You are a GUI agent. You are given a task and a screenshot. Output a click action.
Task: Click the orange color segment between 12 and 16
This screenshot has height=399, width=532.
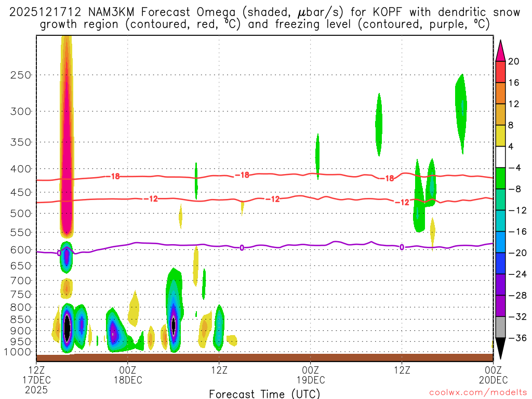[x=500, y=94]
